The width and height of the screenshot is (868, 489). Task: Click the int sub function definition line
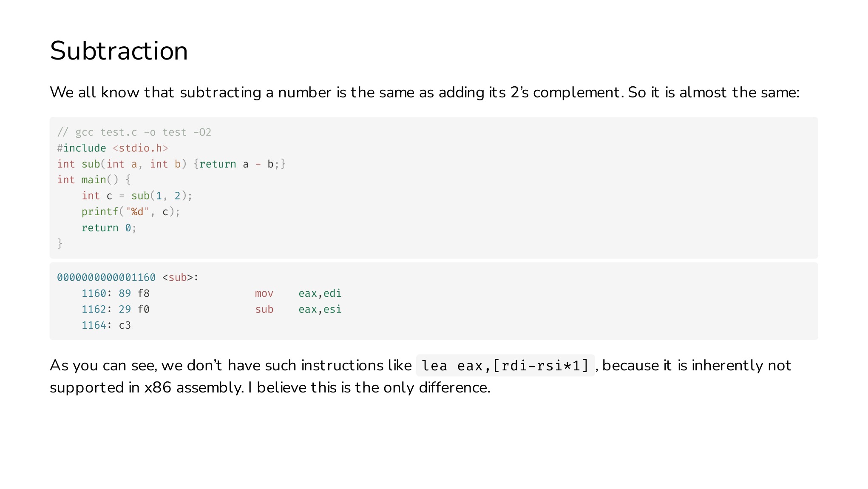point(171,164)
